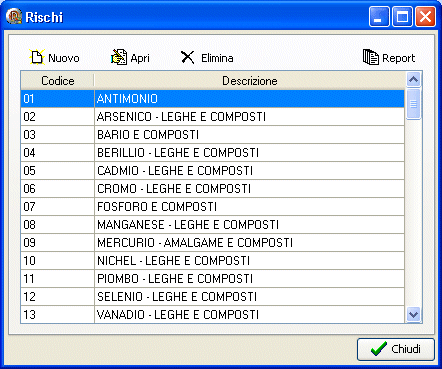Select MERCURIO - AMALGAME E COMPOSTI row
The height and width of the screenshot is (369, 442).
213,243
